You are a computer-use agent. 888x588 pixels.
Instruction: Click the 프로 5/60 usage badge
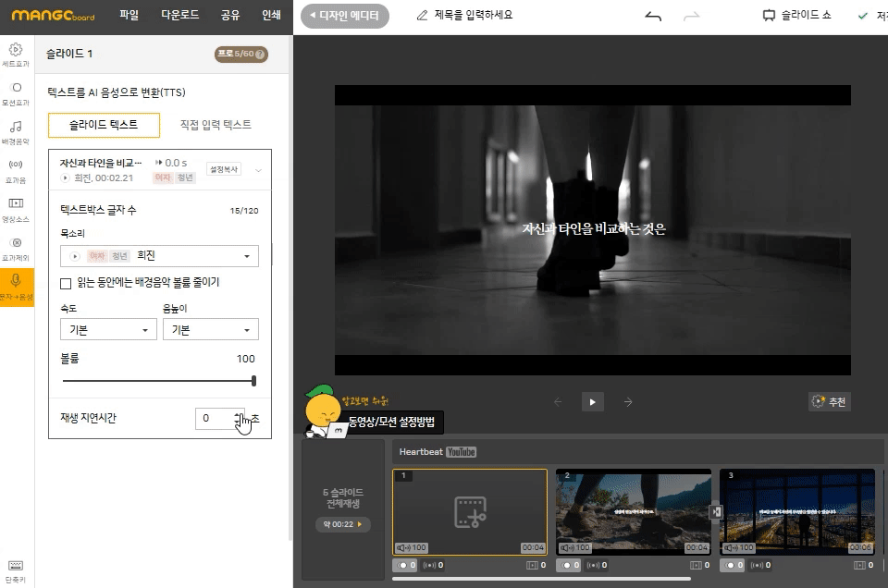(240, 55)
